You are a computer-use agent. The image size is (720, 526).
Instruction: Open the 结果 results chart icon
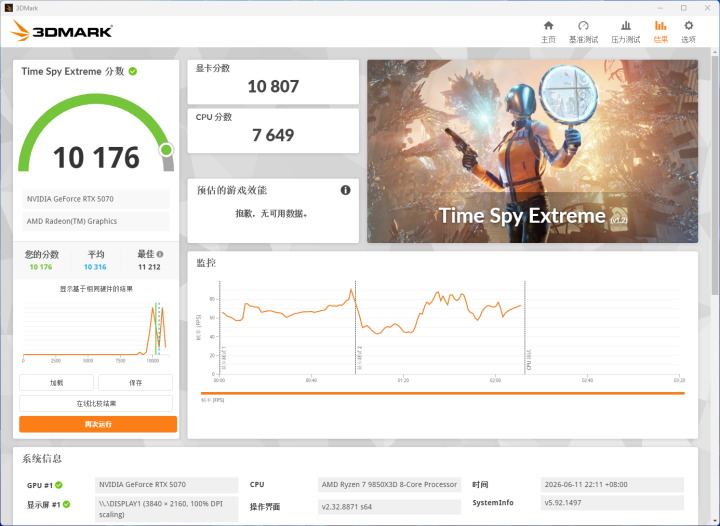pos(660,26)
